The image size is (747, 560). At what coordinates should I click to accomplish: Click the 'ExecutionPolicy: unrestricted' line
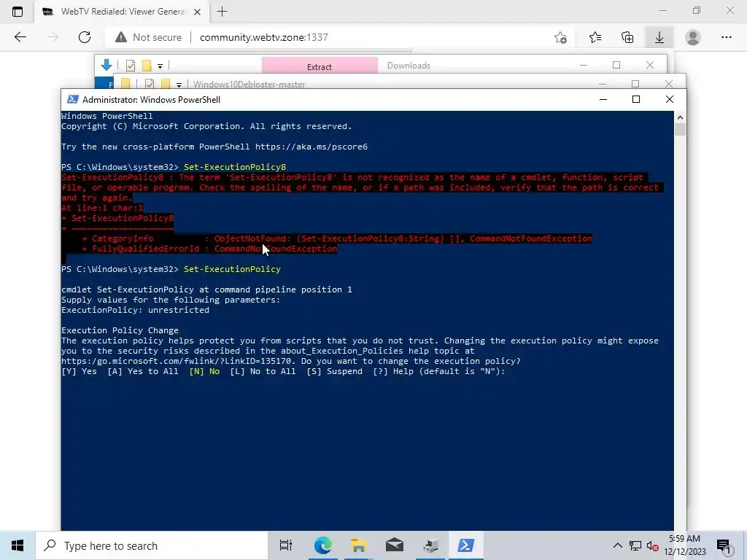click(135, 310)
